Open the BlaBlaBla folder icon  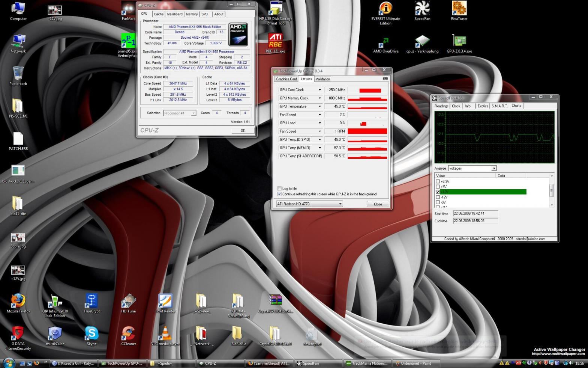click(238, 336)
